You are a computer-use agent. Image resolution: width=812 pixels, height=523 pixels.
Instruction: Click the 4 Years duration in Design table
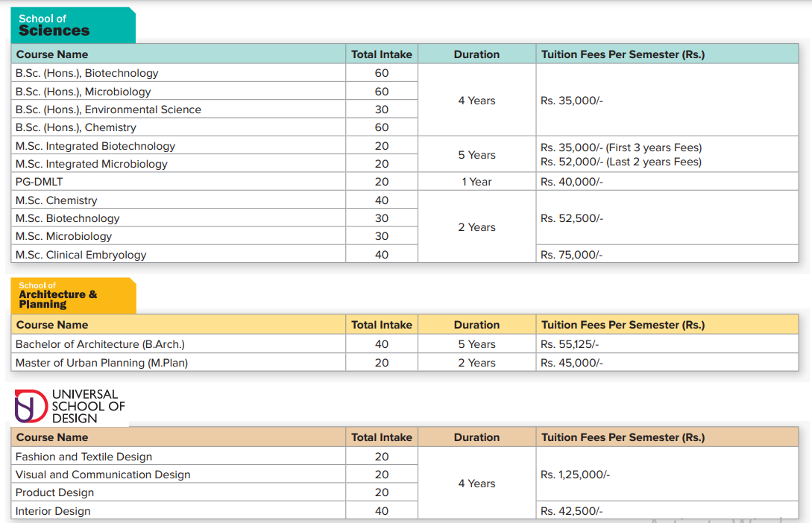pyautogui.click(x=477, y=484)
